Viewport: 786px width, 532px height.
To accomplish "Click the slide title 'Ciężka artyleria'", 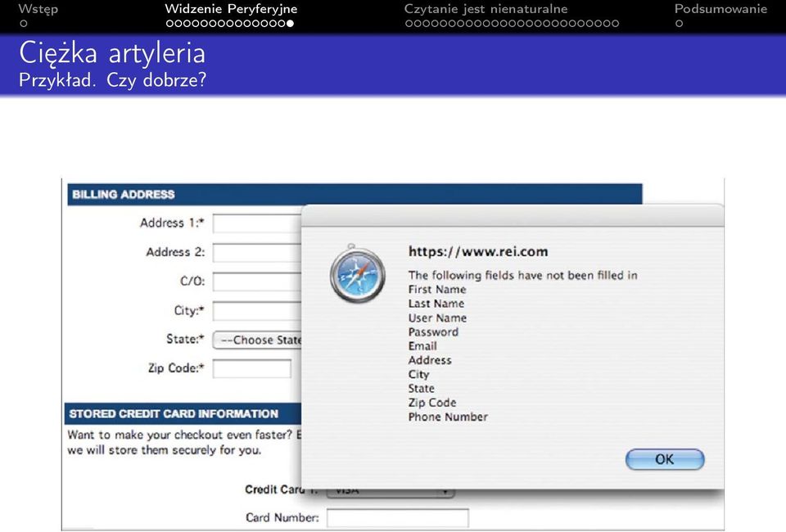I will [112, 53].
